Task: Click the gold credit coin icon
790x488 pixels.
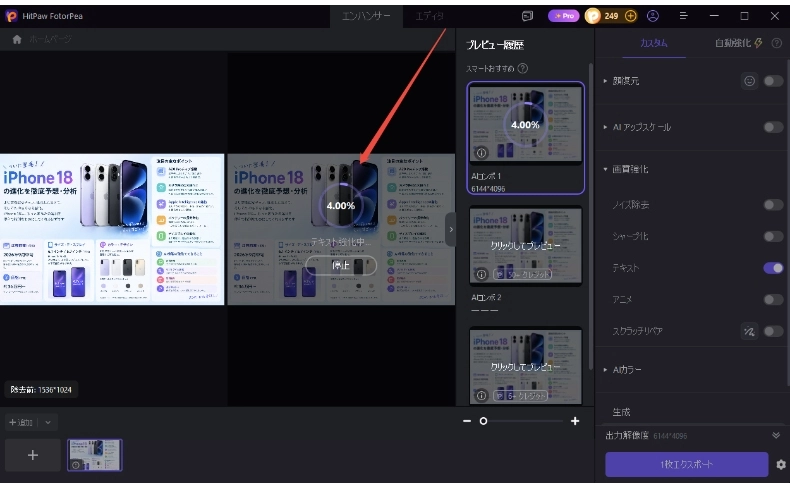Action: (593, 16)
